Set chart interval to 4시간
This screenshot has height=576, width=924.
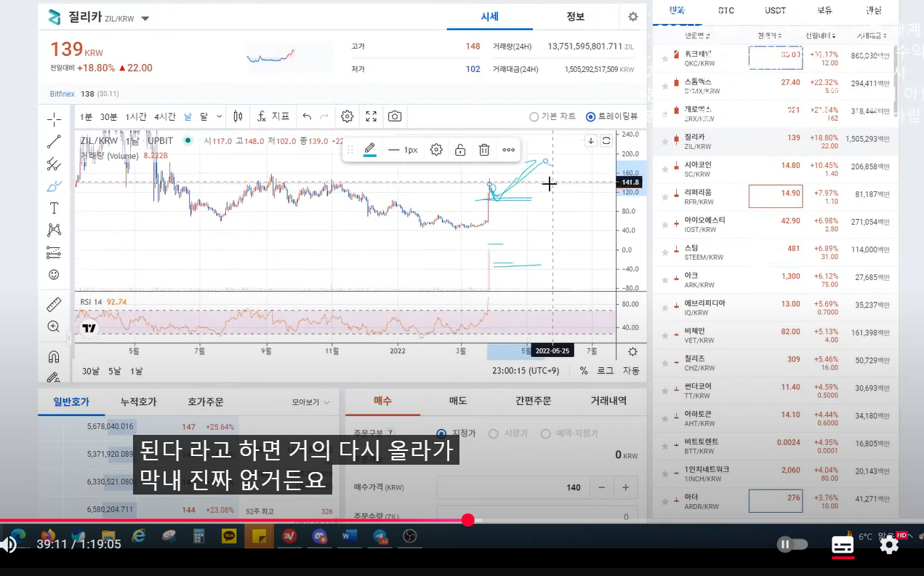coord(165,116)
